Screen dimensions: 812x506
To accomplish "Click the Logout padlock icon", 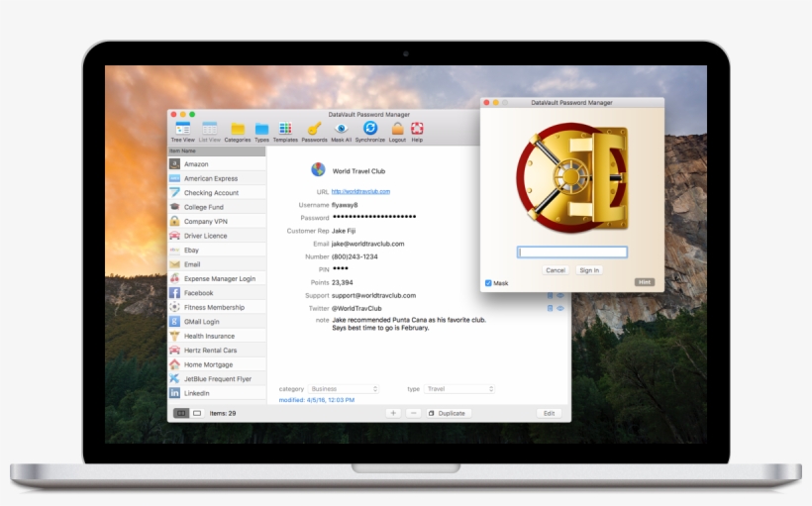I will [x=397, y=128].
